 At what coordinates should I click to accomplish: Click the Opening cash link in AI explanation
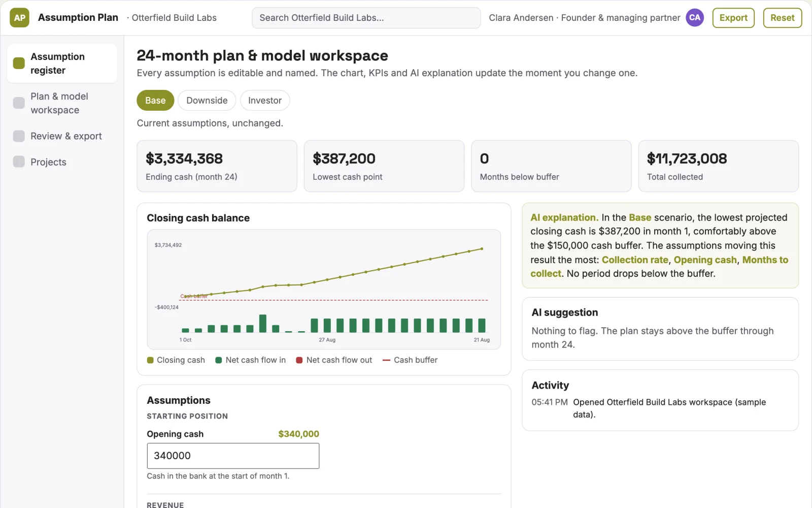(x=705, y=260)
